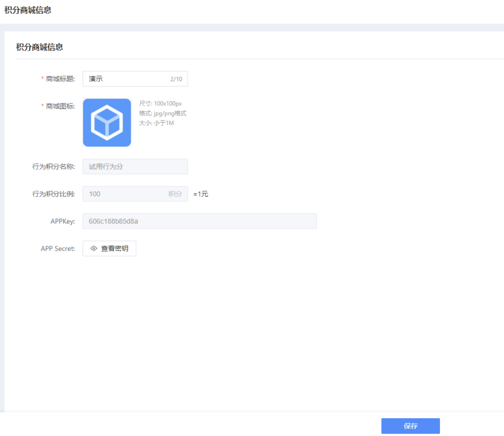Click the =1元 text after ratio field
504x436 pixels.
pos(201,194)
